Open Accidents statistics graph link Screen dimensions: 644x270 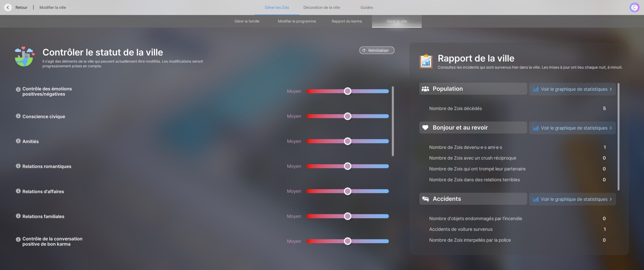(x=572, y=199)
